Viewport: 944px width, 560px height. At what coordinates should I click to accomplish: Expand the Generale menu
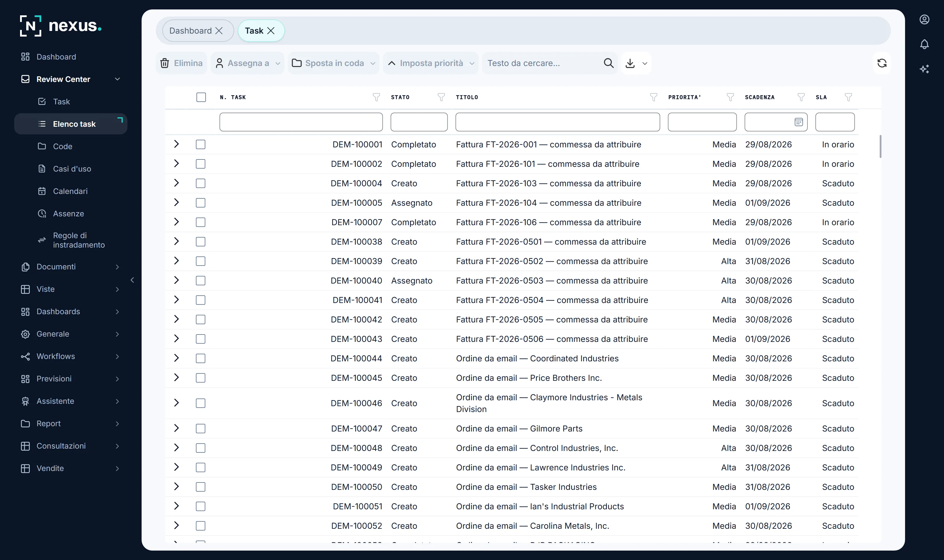tap(117, 334)
